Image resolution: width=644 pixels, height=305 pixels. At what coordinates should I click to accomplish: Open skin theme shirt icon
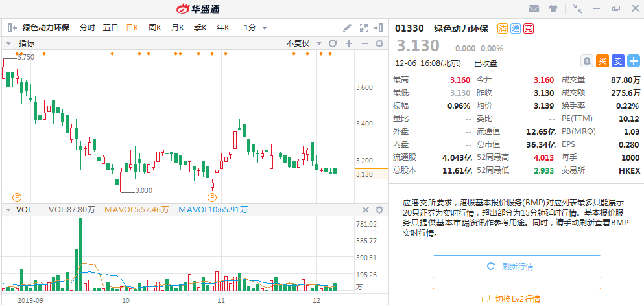click(553, 8)
